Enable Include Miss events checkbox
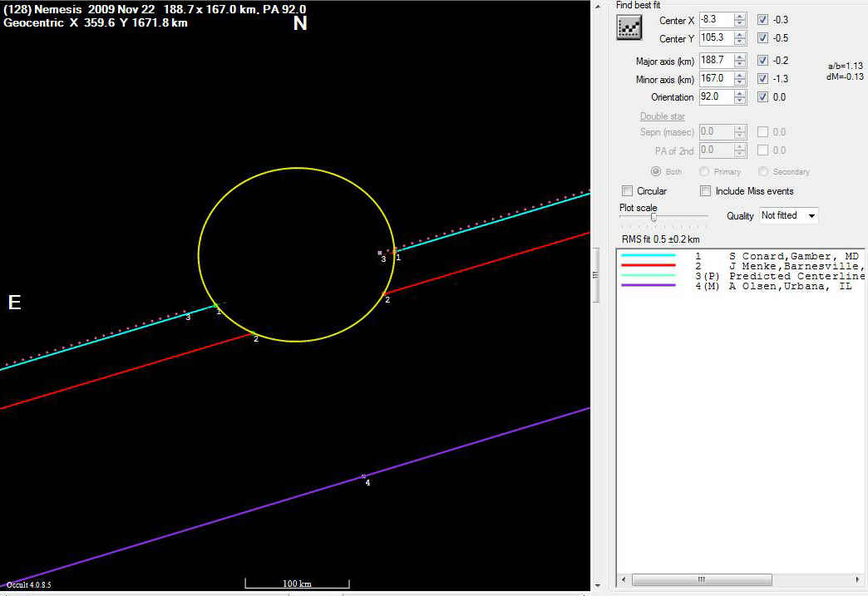 [x=705, y=191]
